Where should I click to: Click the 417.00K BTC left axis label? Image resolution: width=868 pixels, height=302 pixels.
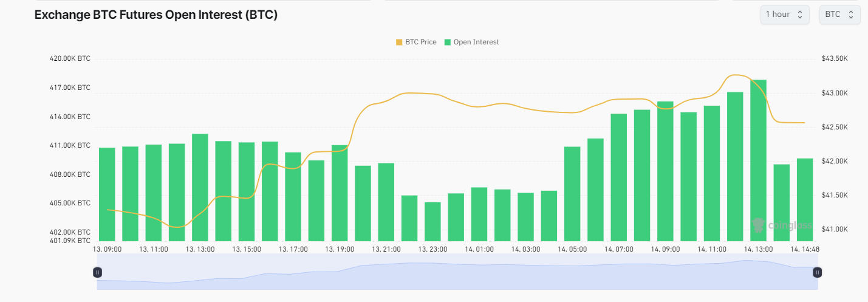click(x=70, y=88)
